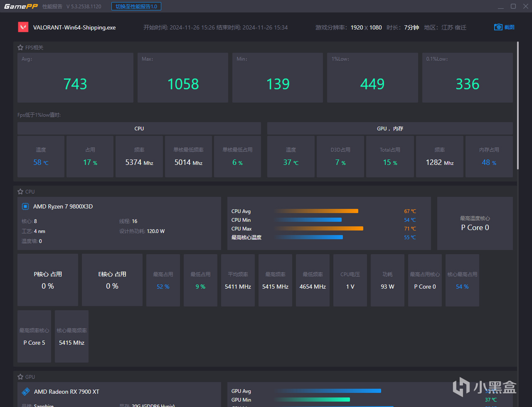532x407 pixels.
Task: Click the VALORANT-Win64-Shipping.exe process name
Action: coord(74,27)
